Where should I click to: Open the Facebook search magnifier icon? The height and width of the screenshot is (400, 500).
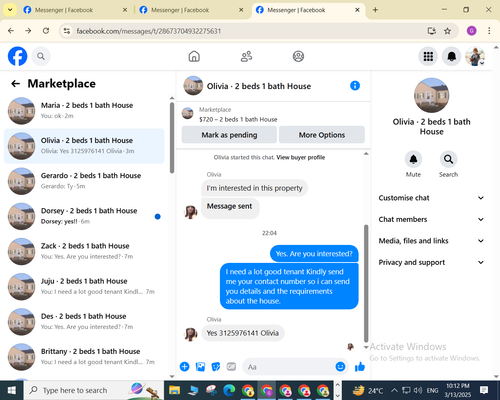coord(41,56)
